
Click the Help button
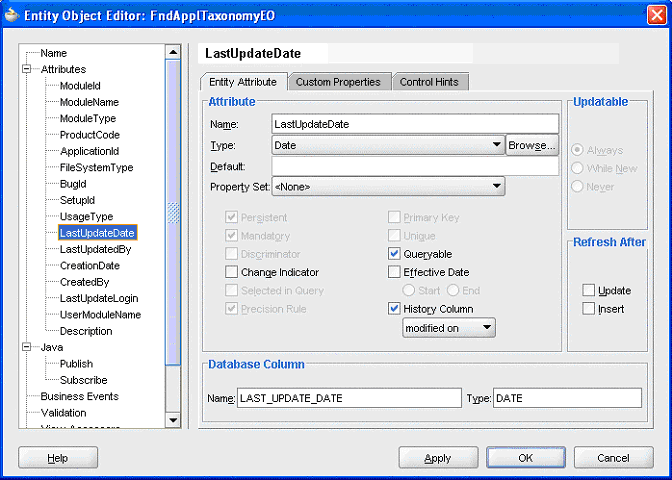pyautogui.click(x=58, y=458)
